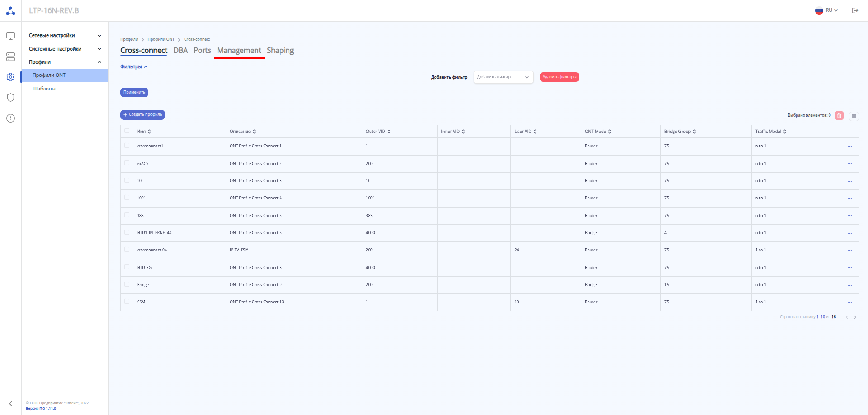The height and width of the screenshot is (415, 868).
Task: Open the RU language dropdown
Action: coord(826,10)
